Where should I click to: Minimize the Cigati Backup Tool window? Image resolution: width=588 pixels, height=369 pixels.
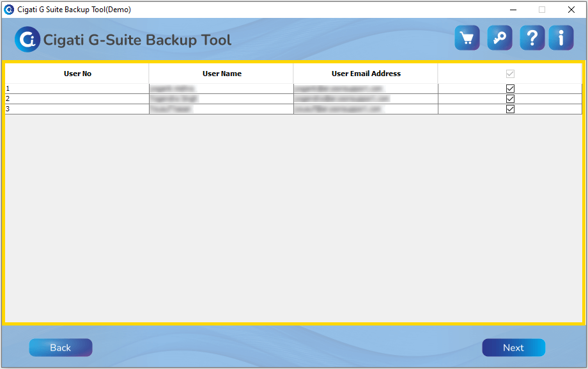point(512,10)
